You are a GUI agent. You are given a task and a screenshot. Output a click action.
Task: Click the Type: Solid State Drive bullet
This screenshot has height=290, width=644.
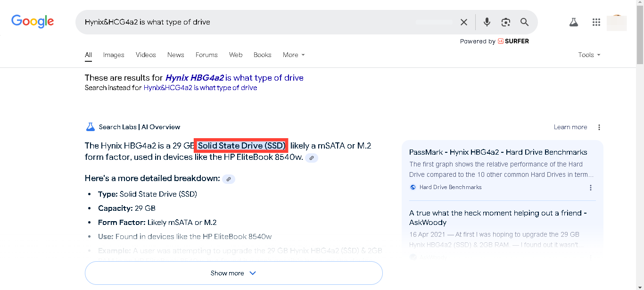(148, 194)
